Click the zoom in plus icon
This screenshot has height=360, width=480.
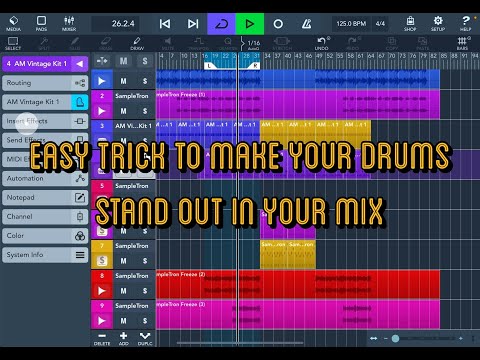click(461, 339)
